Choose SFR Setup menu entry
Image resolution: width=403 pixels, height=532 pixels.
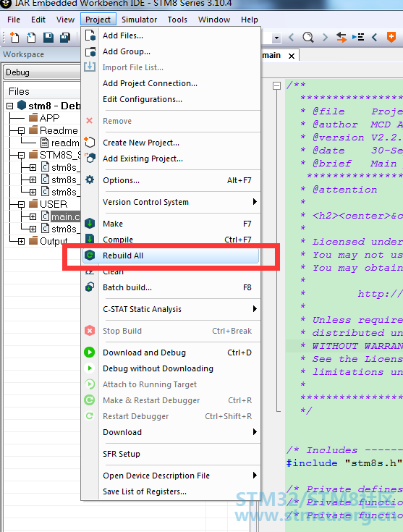point(171,454)
